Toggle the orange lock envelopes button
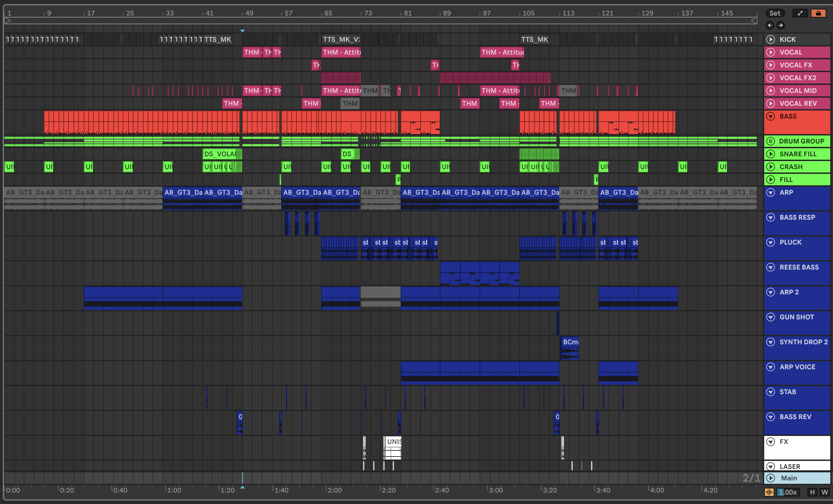 (818, 13)
